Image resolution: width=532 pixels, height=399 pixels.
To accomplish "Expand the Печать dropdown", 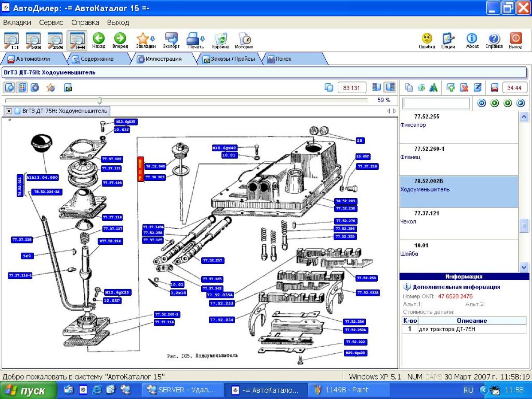I will pyautogui.click(x=203, y=39).
